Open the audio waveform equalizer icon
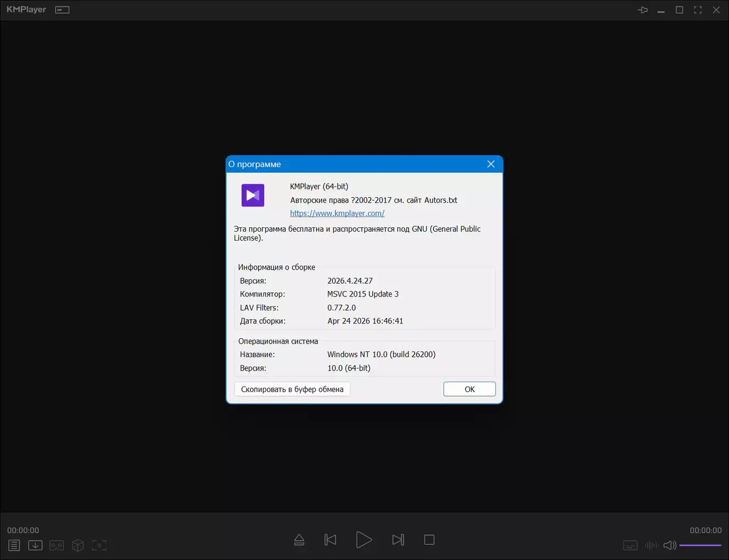 click(x=652, y=545)
